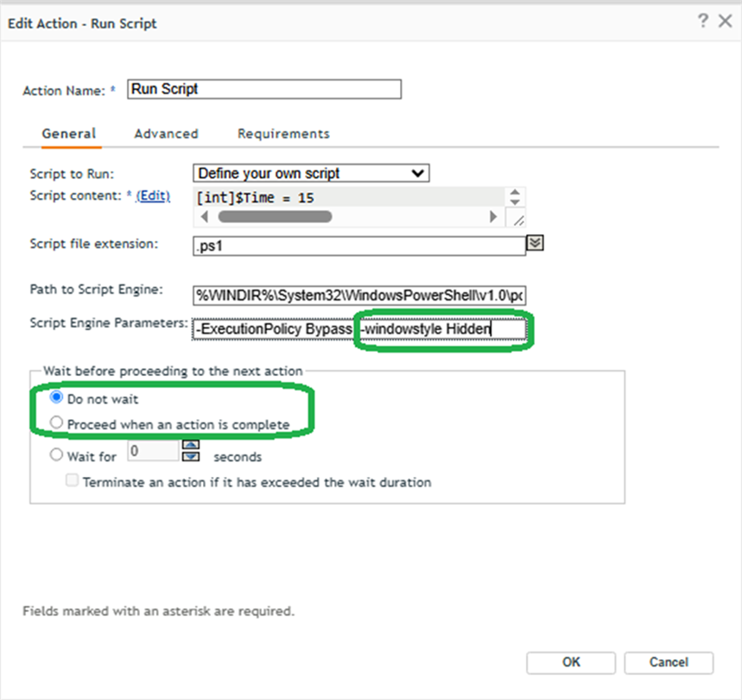Click the up spinner beside script content
Image resolution: width=742 pixels, height=700 pixels.
pos(516,193)
